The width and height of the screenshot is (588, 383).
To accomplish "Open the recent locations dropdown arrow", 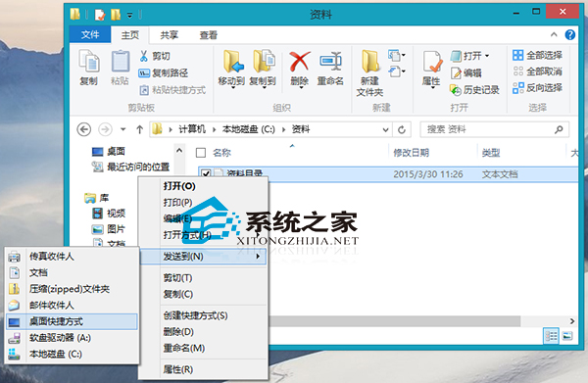I will tap(123, 129).
